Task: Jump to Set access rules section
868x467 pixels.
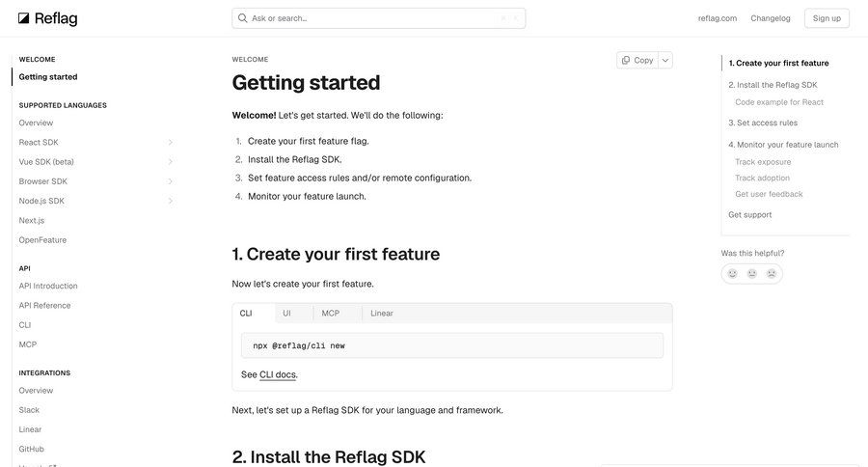Action: (x=767, y=124)
